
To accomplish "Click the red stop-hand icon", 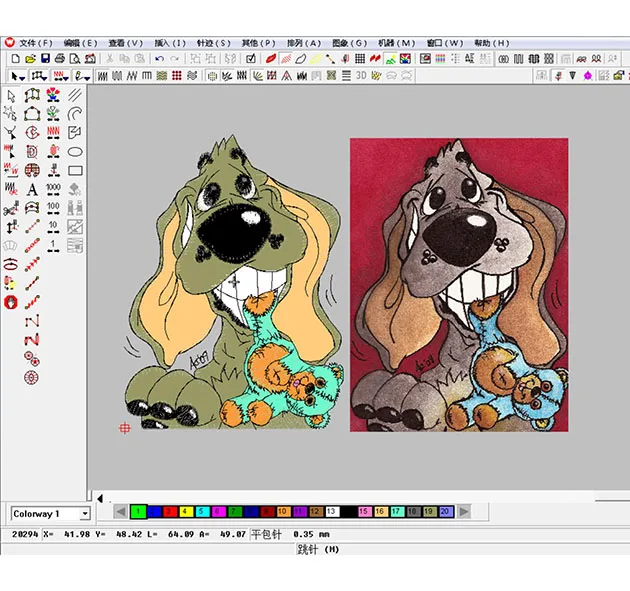I will (11, 302).
